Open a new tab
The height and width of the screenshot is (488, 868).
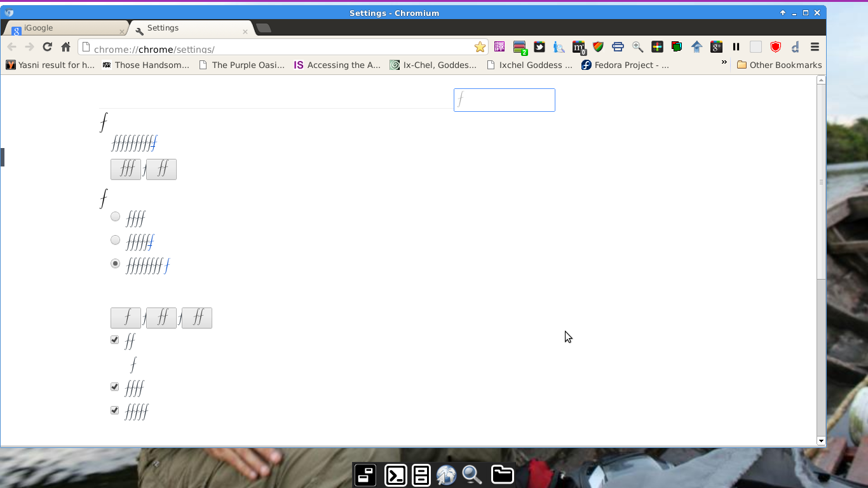click(263, 28)
